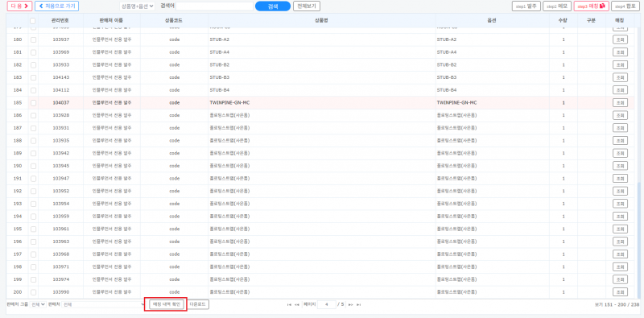Jump to the last page arrow

pos(358,305)
